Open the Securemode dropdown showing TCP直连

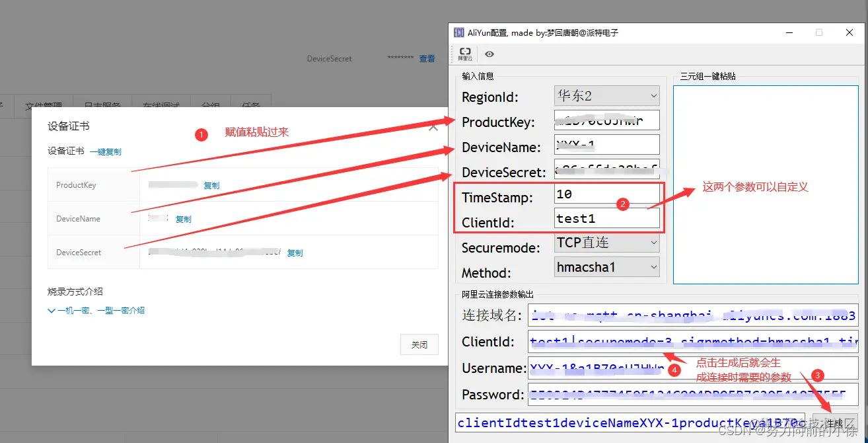point(607,243)
